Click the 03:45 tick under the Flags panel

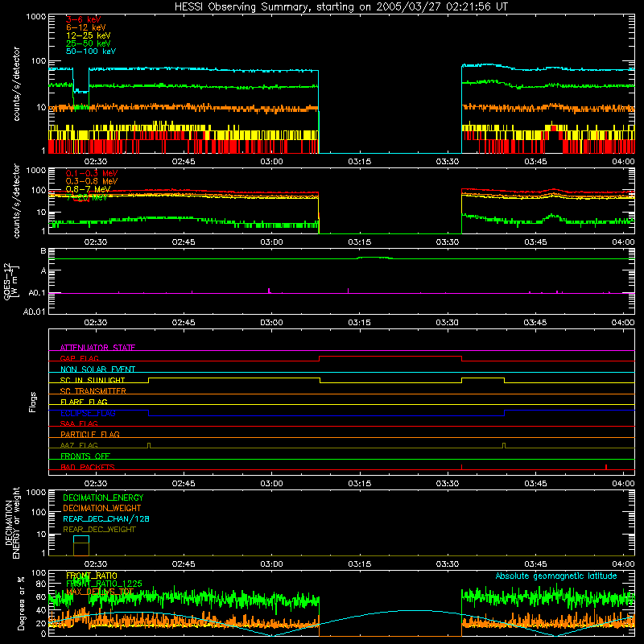[x=535, y=484]
